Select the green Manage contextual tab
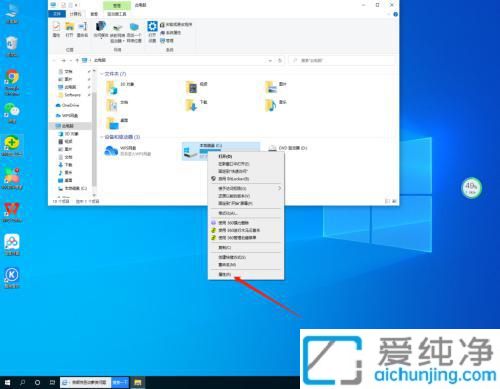 coord(117,5)
